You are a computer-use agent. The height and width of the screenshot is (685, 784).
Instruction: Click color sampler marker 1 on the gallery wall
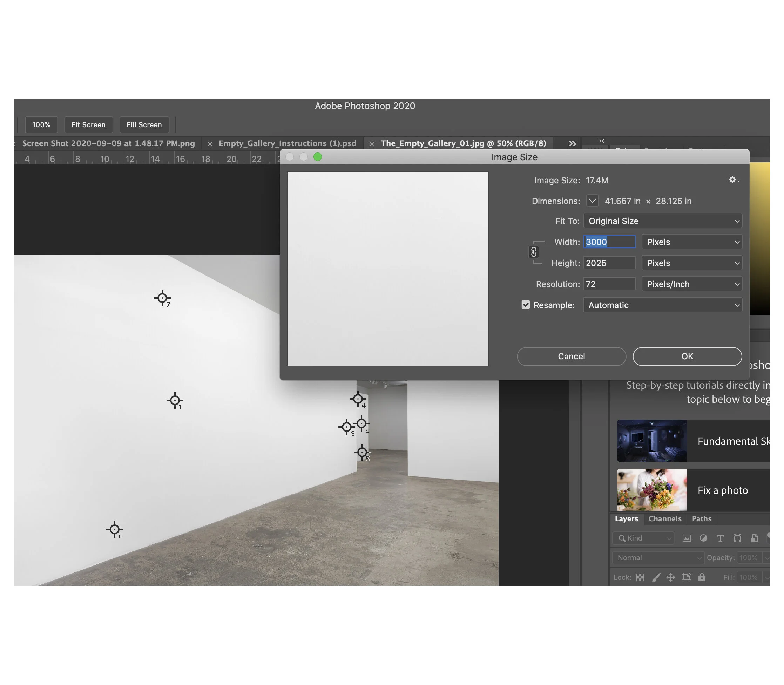click(175, 400)
